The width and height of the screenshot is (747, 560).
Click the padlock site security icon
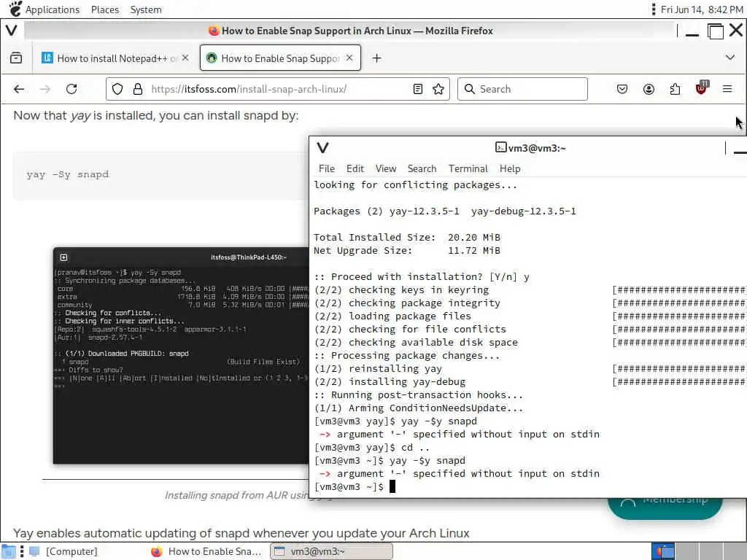tap(138, 89)
